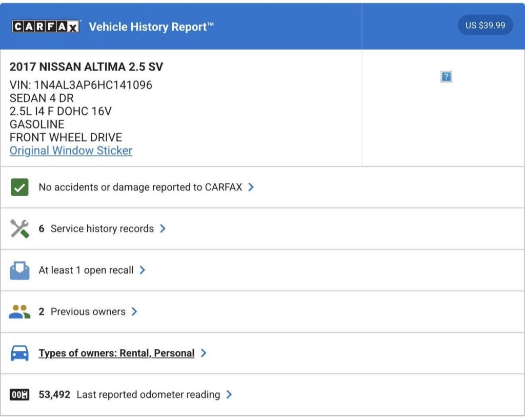Expand chevron next to No accidents reported
Screen dimensions: 525x420
(251, 187)
